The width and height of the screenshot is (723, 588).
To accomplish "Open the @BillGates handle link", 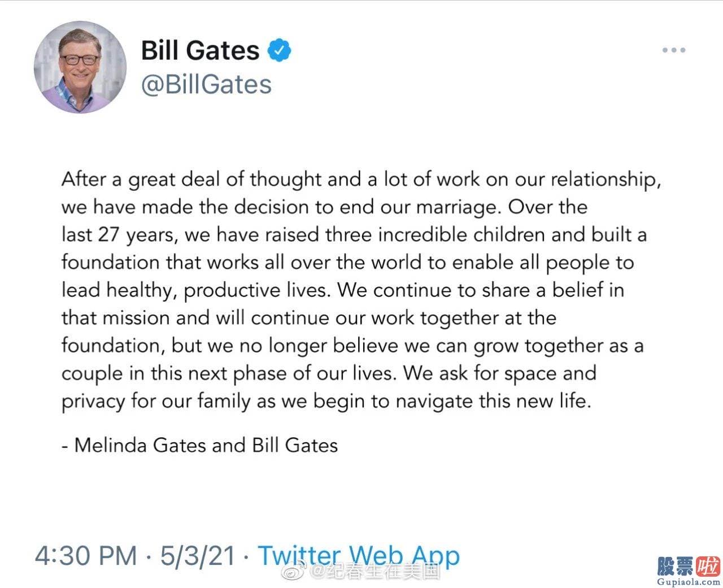I will 206,85.
